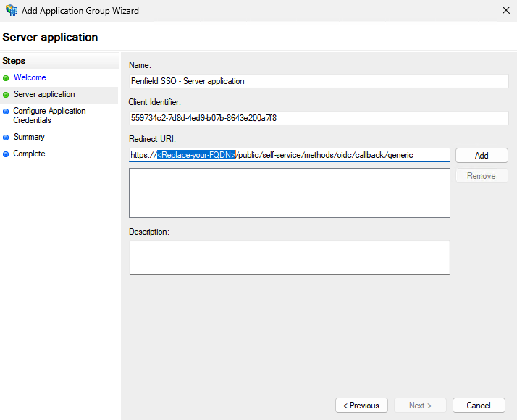Open the Welcome step link
The width and height of the screenshot is (517, 420).
[30, 77]
